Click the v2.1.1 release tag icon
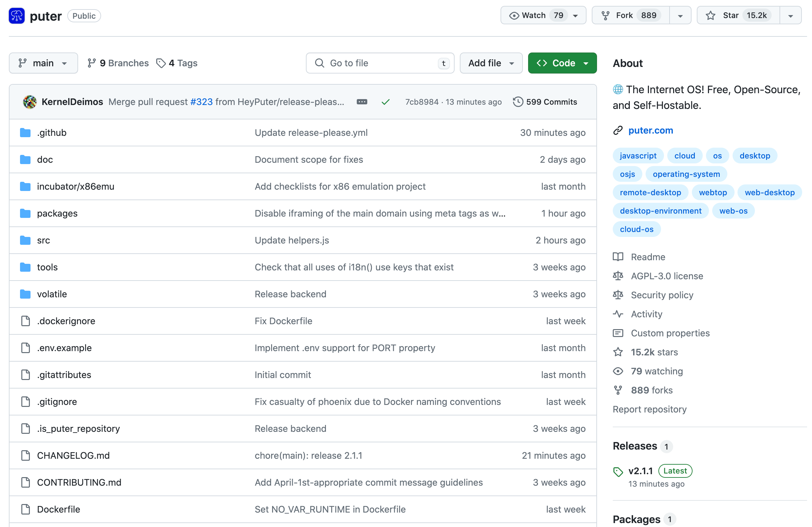This screenshot has width=812, height=527. point(618,472)
